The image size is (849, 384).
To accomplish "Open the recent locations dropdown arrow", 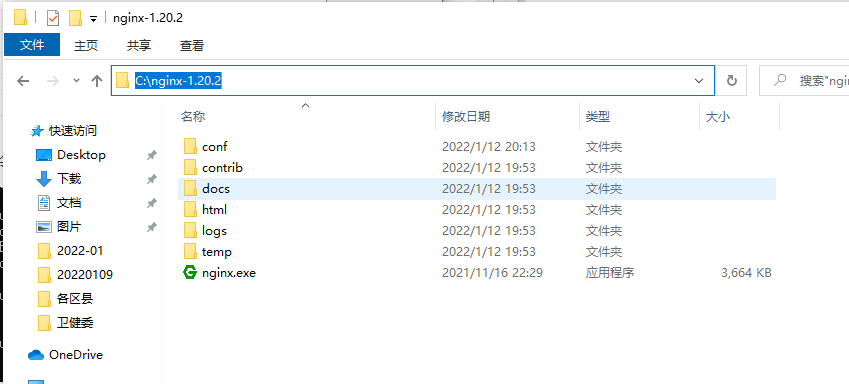I will point(76,81).
